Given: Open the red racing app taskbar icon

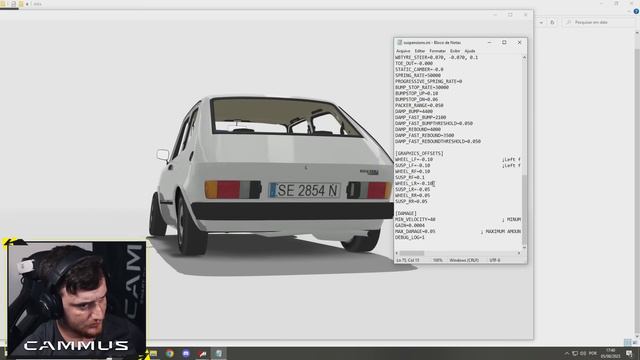Looking at the screenshot, I should click(x=202, y=353).
